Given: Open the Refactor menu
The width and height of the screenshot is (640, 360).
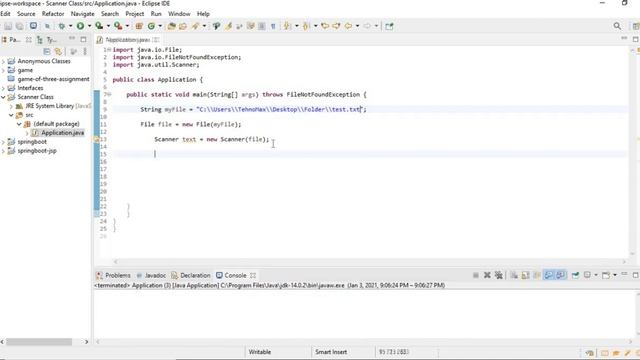Looking at the screenshot, I should point(53,14).
